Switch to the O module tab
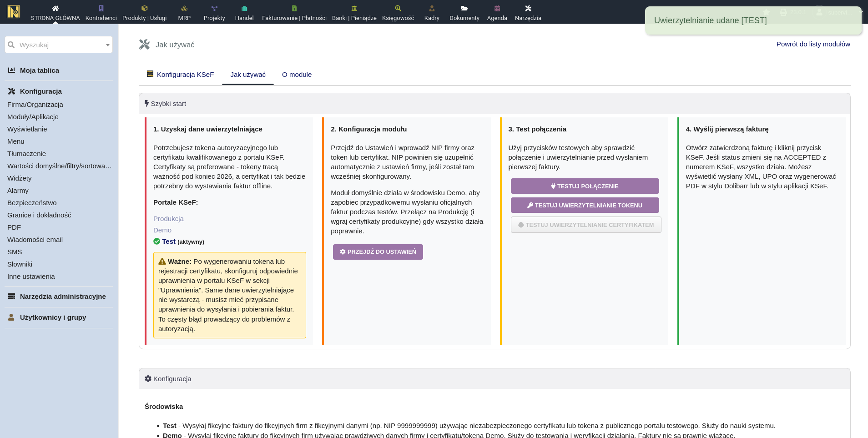This screenshot has height=438, width=868. [297, 75]
